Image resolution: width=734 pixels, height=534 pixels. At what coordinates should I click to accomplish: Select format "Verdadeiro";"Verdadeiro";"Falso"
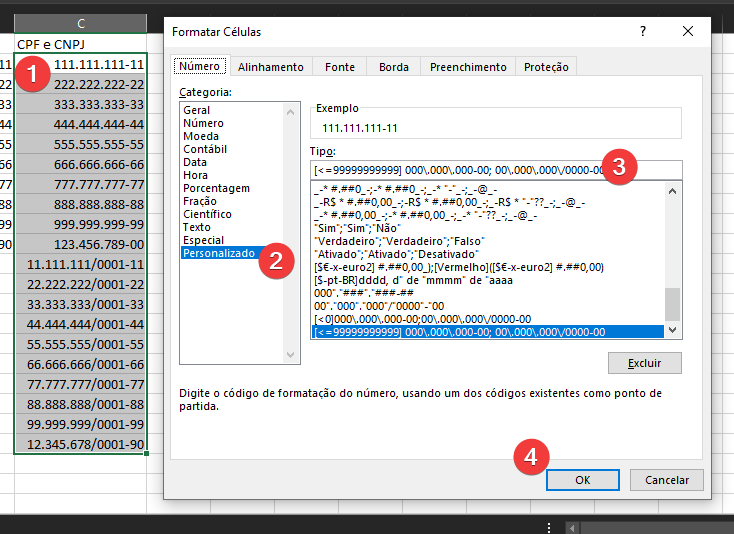[x=488, y=241]
